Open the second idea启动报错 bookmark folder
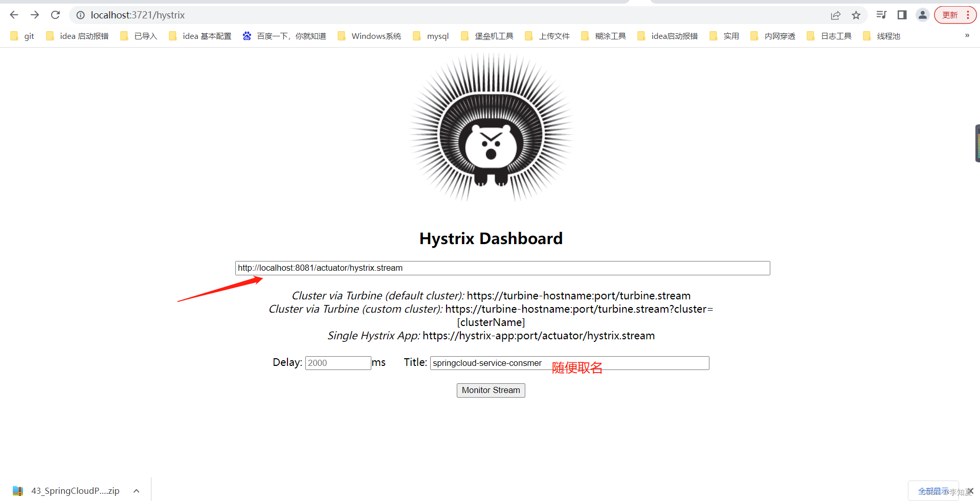The image size is (980, 501). [x=667, y=36]
